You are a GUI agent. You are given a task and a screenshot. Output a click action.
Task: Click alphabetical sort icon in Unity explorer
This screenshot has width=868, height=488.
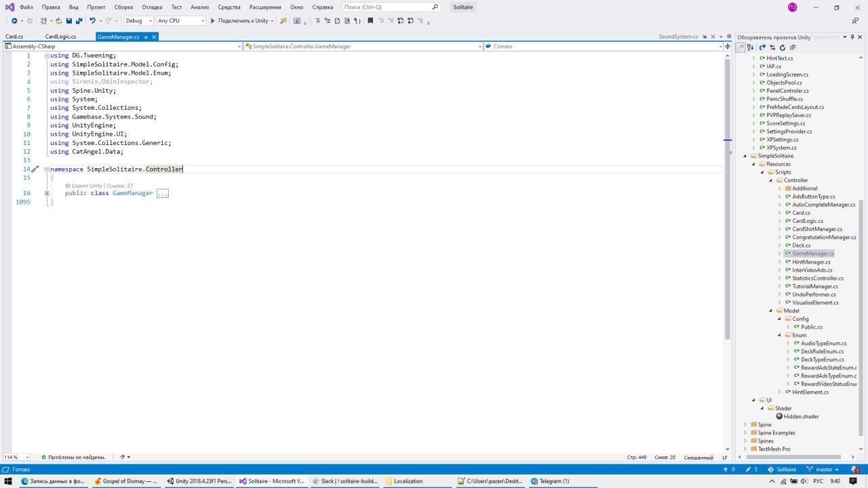point(751,47)
